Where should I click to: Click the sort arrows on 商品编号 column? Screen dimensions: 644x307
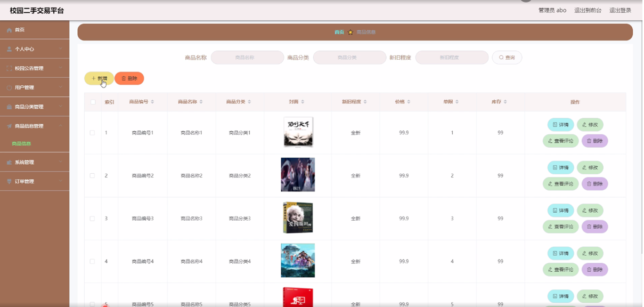click(152, 102)
